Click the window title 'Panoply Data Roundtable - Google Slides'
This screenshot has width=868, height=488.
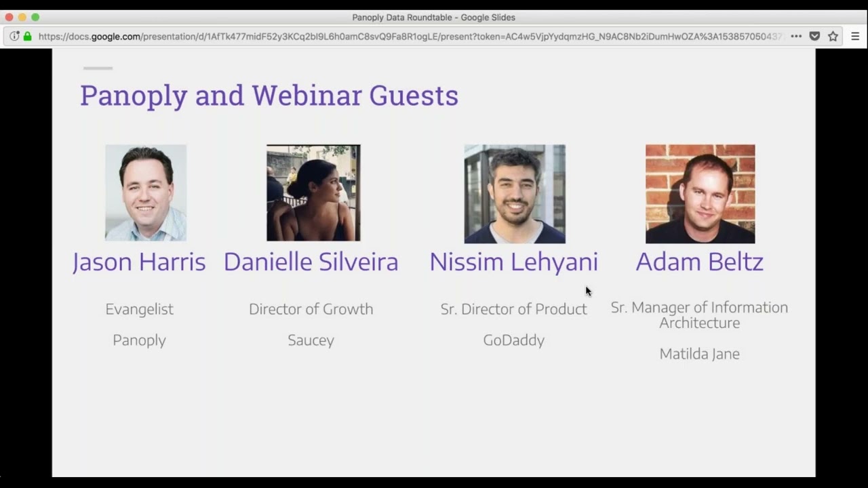point(434,18)
